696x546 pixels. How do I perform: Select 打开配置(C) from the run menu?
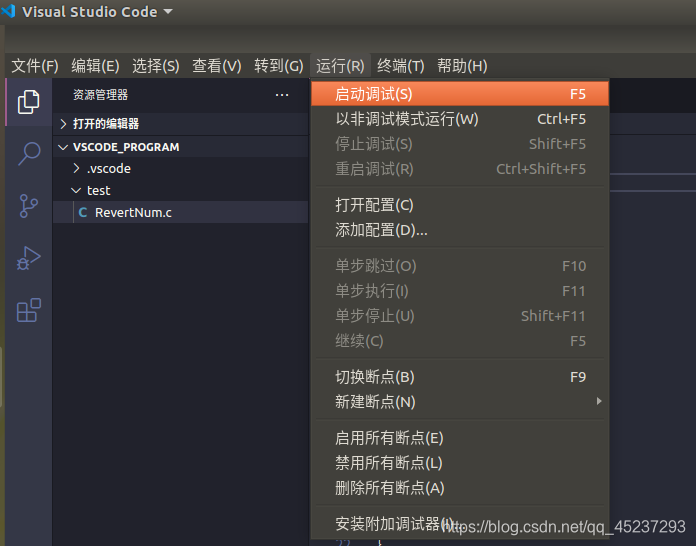point(460,205)
